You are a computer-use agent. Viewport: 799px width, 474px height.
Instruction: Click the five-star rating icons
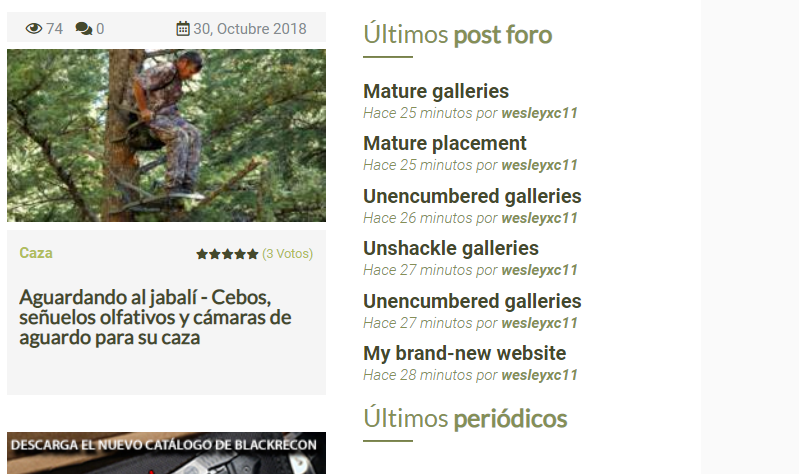(227, 254)
